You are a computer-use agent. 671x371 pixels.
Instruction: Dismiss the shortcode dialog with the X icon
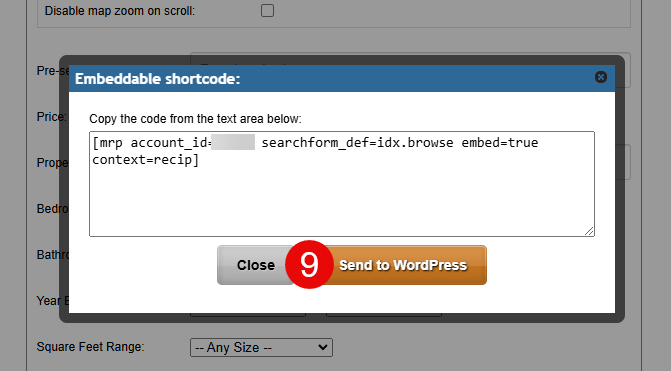tap(601, 77)
